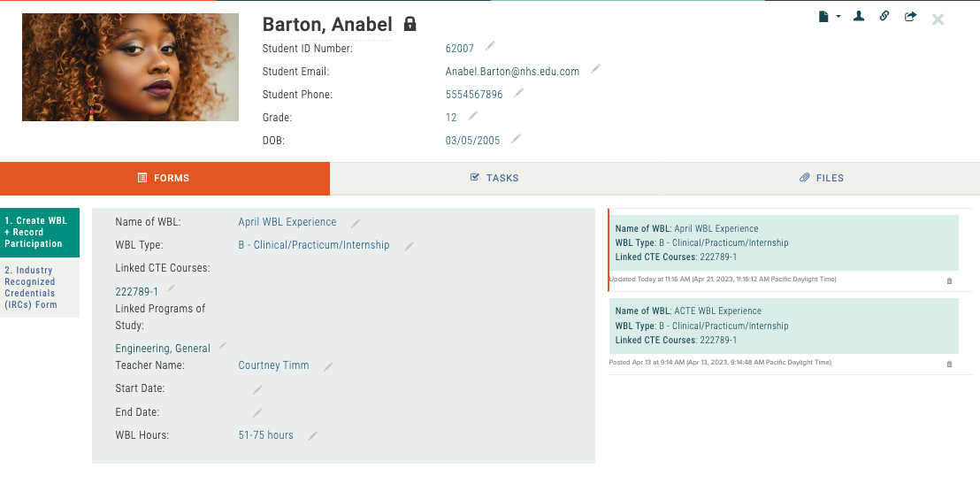Click the lock icon beside Barton, Anabel
The image size is (980, 499).
coord(410,25)
